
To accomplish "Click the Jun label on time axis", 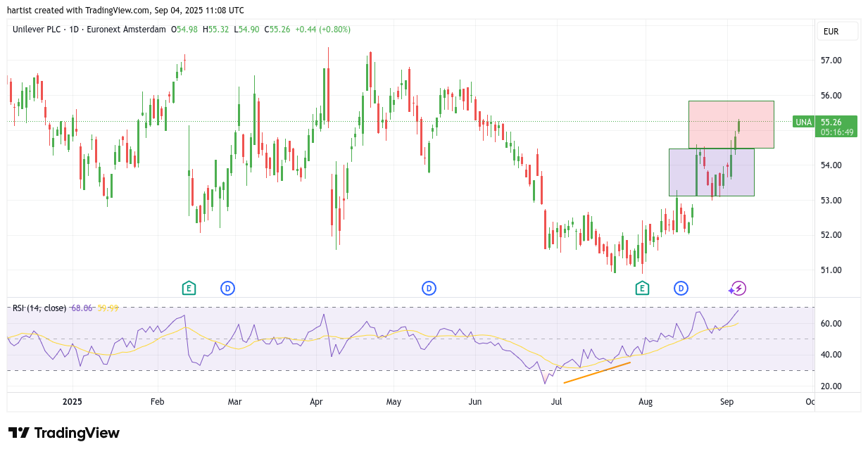I will pos(474,402).
